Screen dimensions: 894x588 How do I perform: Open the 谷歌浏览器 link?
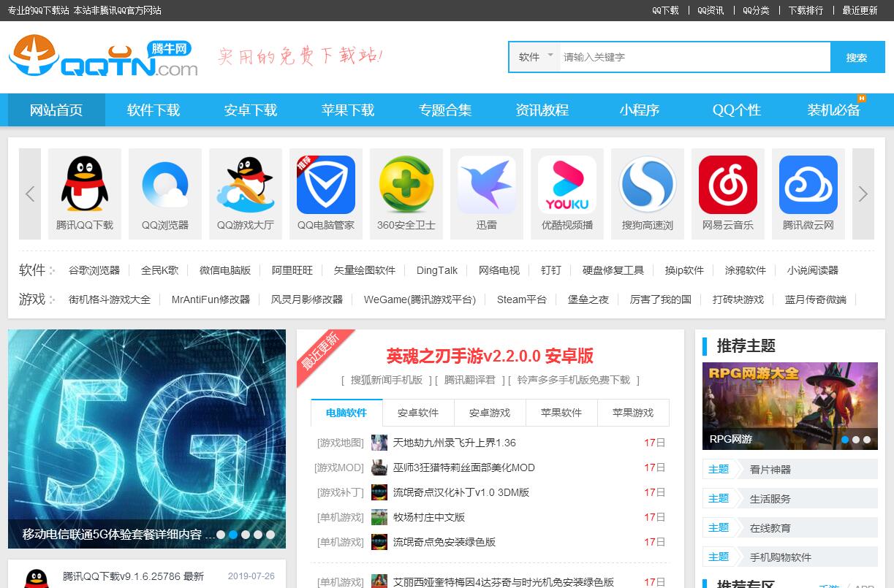pos(94,270)
